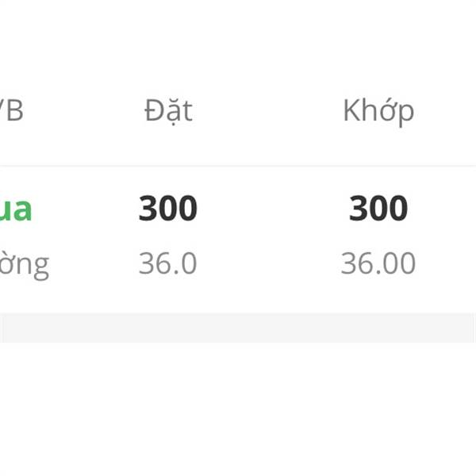Click row space between 36.0 and 36.00

tap(269, 263)
